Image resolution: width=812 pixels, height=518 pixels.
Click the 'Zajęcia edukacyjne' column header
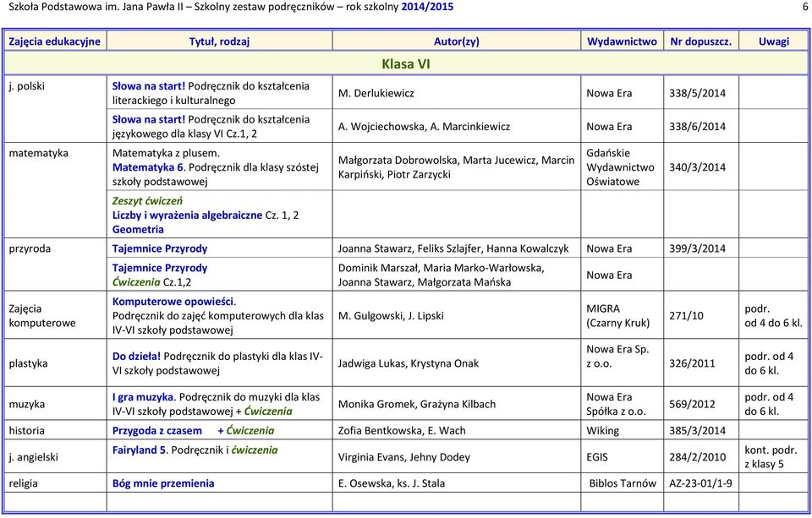(54, 41)
